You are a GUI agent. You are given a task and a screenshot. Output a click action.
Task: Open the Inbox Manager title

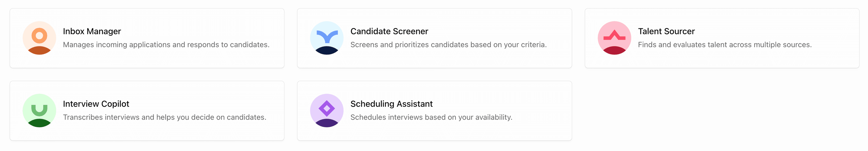[x=92, y=31]
